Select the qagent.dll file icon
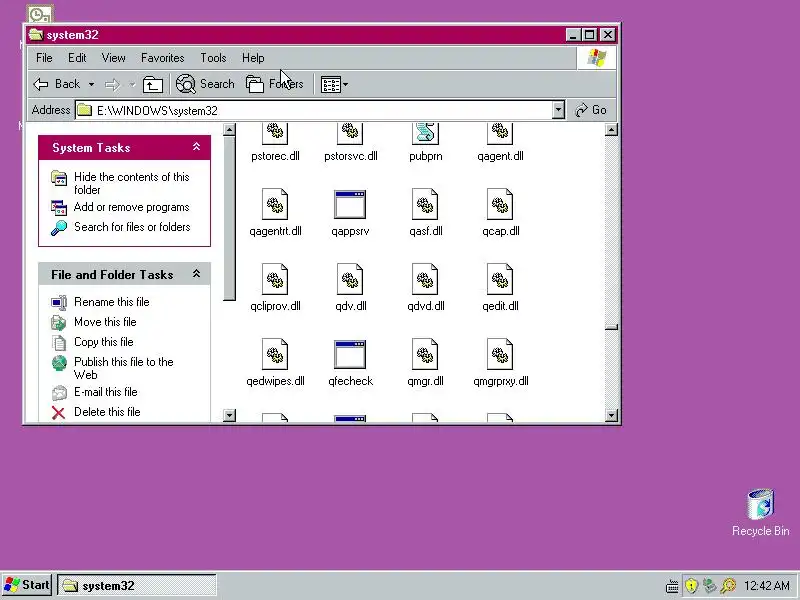 point(500,134)
